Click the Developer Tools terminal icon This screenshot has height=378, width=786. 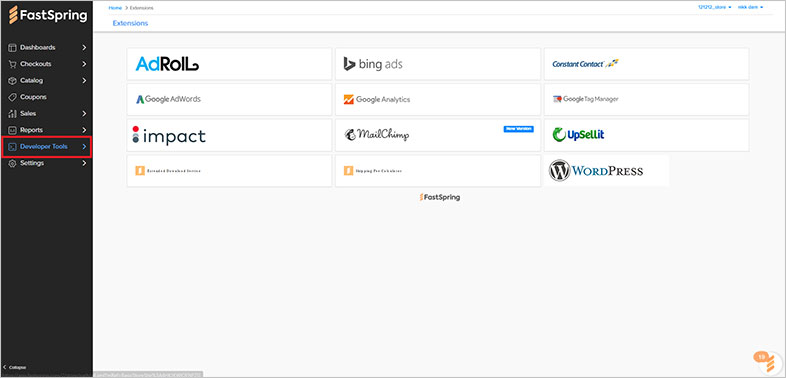13,147
